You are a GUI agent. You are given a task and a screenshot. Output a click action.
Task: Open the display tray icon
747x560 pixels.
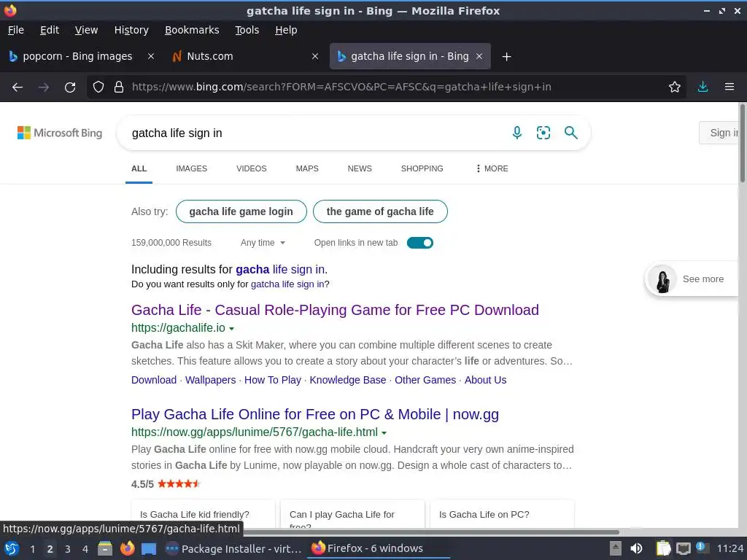point(683,548)
